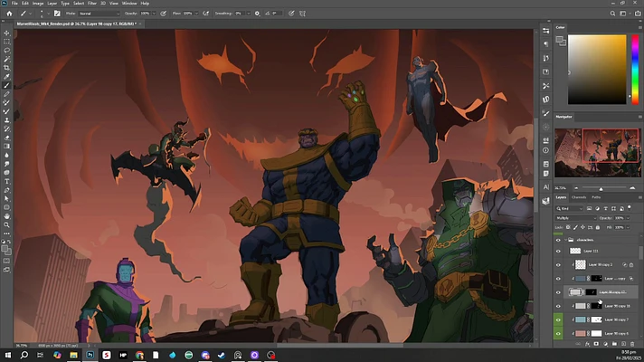Screen dimensions: 644x362
Task: Click the search icon at top right
Action: pos(612,14)
